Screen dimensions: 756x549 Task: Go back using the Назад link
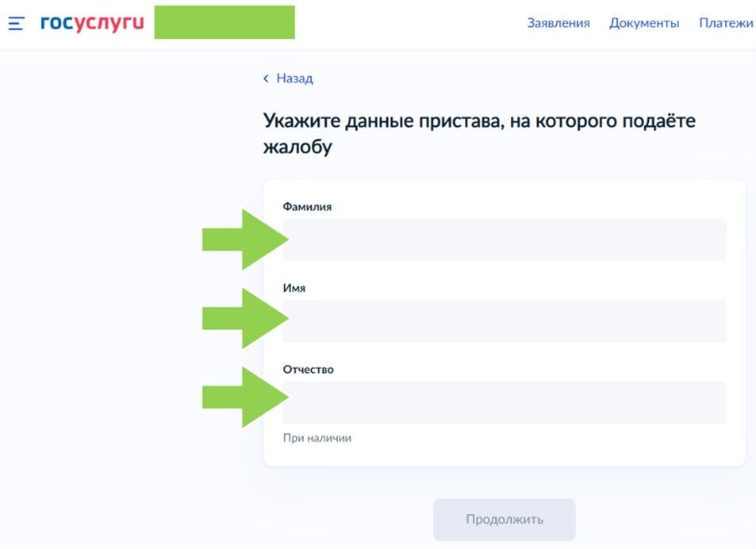pos(294,79)
